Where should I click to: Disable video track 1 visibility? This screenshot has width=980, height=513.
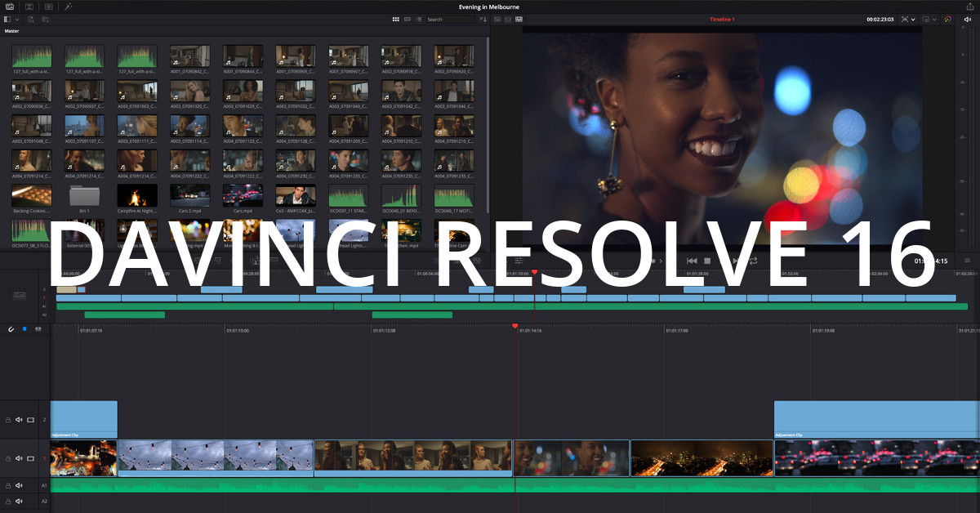31,459
